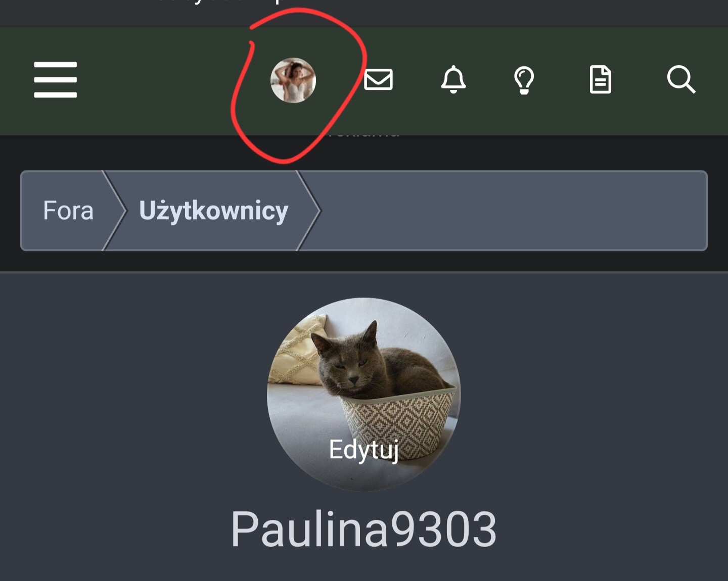Open forum search with the magnifier icon
The height and width of the screenshot is (581, 728).
click(681, 80)
